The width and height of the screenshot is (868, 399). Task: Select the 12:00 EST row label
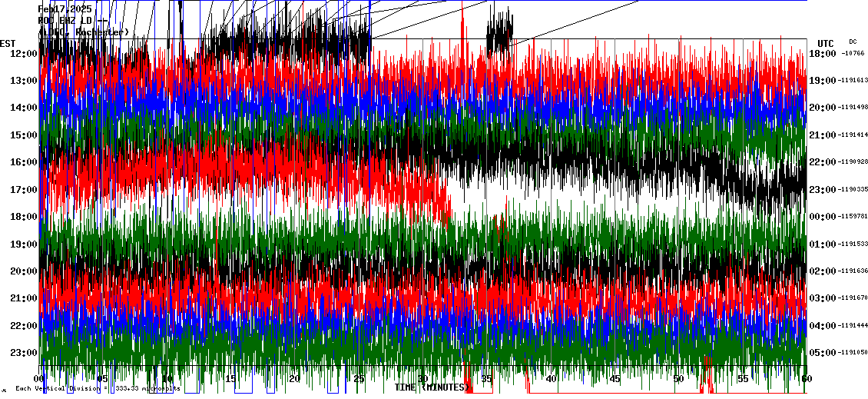tap(24, 53)
